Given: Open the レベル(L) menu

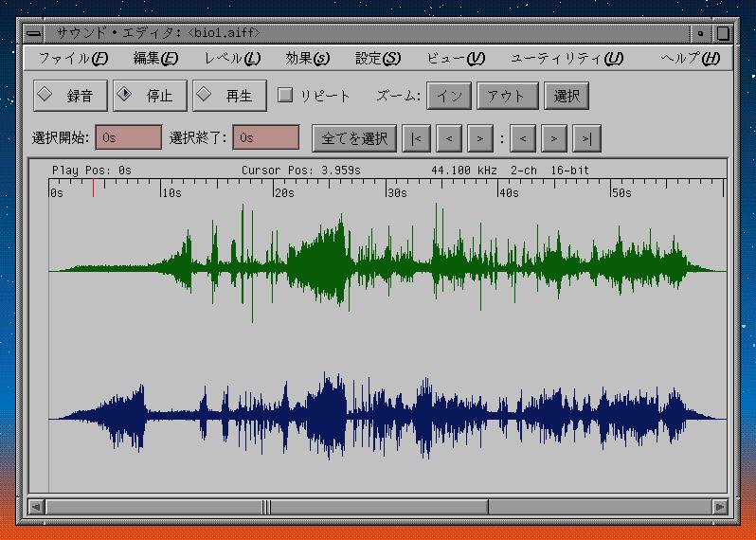Looking at the screenshot, I should coord(232,59).
